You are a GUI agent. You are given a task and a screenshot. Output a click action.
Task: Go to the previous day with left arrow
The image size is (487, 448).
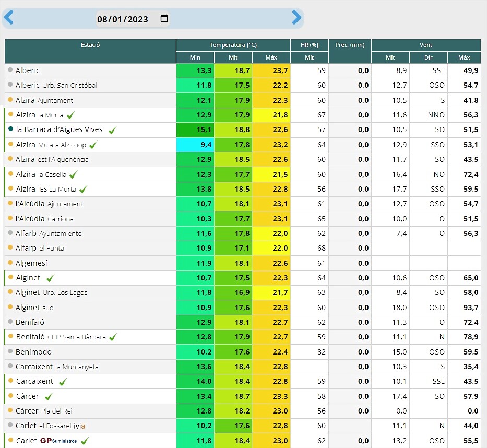(x=9, y=17)
